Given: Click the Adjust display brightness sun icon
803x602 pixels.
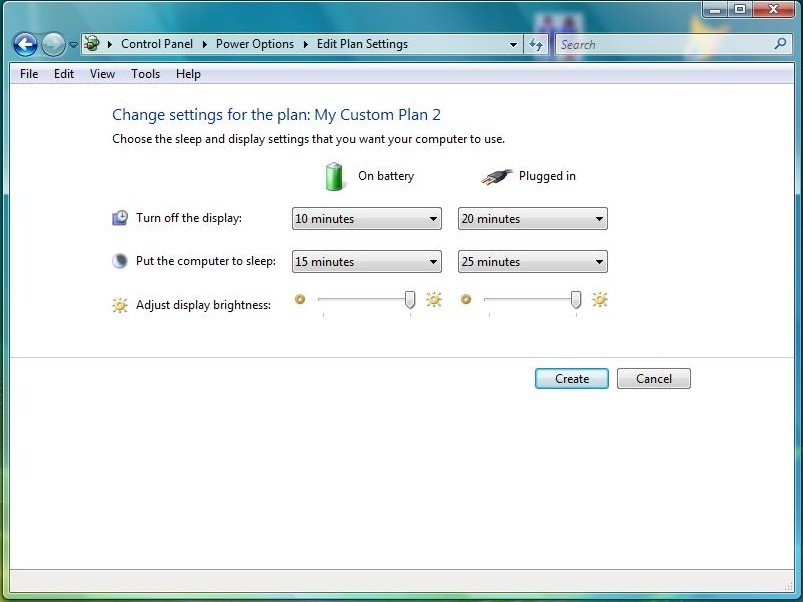Looking at the screenshot, I should tap(120, 305).
